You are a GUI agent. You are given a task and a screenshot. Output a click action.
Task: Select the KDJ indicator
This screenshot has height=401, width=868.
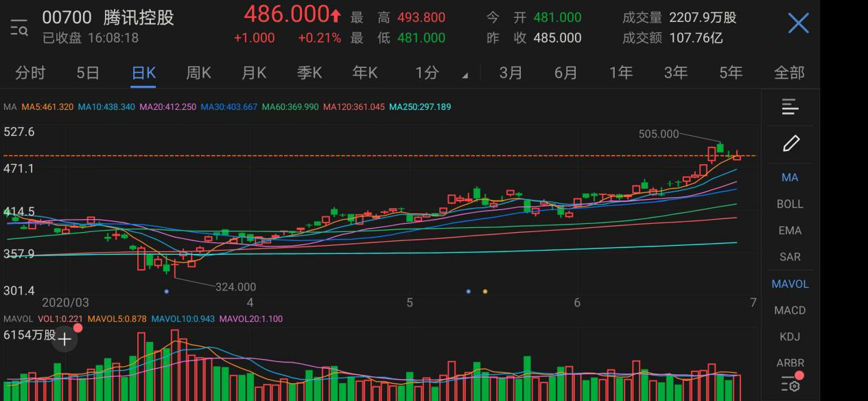(x=790, y=336)
